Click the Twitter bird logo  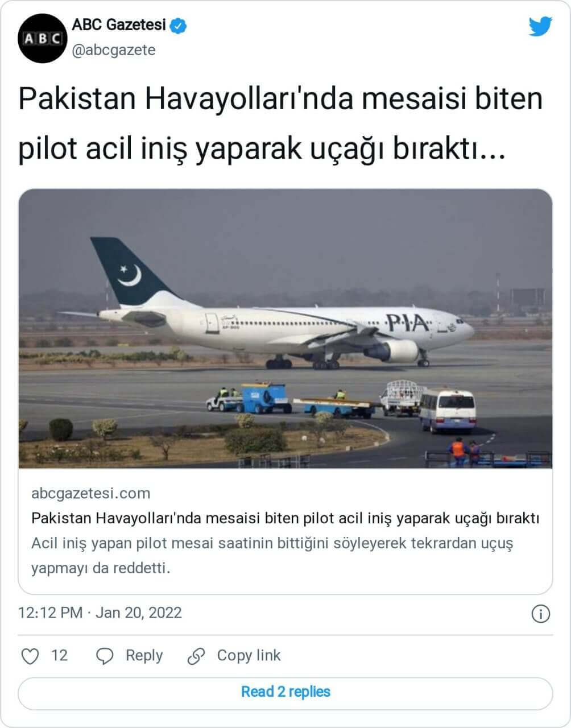click(x=540, y=27)
